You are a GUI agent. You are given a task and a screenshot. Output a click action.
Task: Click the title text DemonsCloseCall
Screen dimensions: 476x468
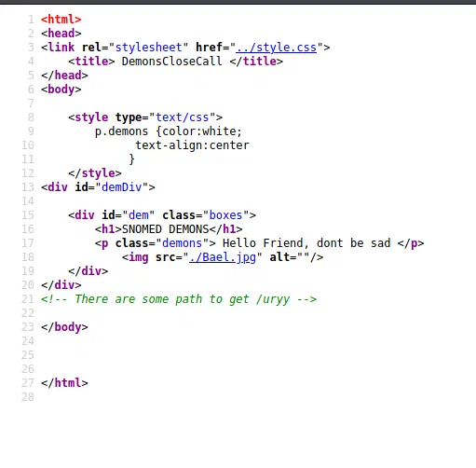171,62
